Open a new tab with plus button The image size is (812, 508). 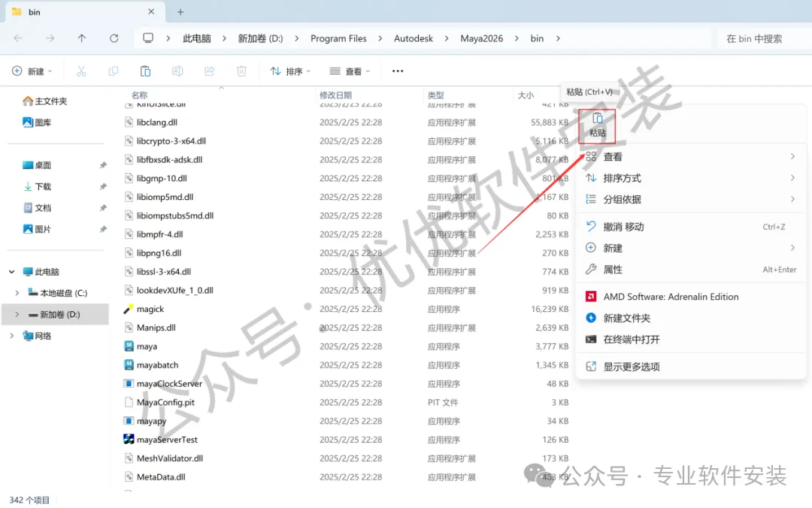180,12
